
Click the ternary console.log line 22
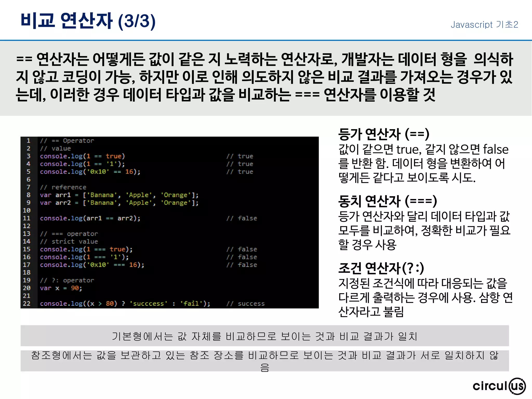click(x=125, y=303)
